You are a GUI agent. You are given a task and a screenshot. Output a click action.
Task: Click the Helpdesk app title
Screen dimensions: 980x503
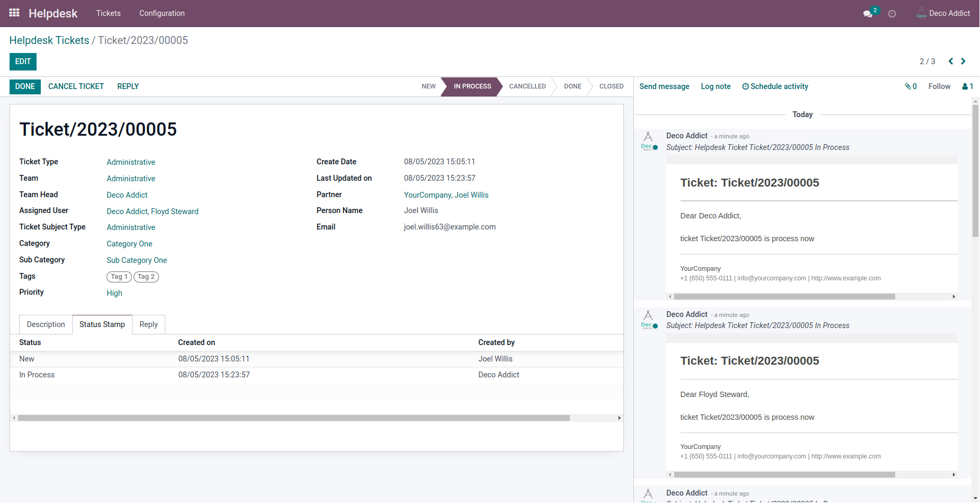pos(53,13)
